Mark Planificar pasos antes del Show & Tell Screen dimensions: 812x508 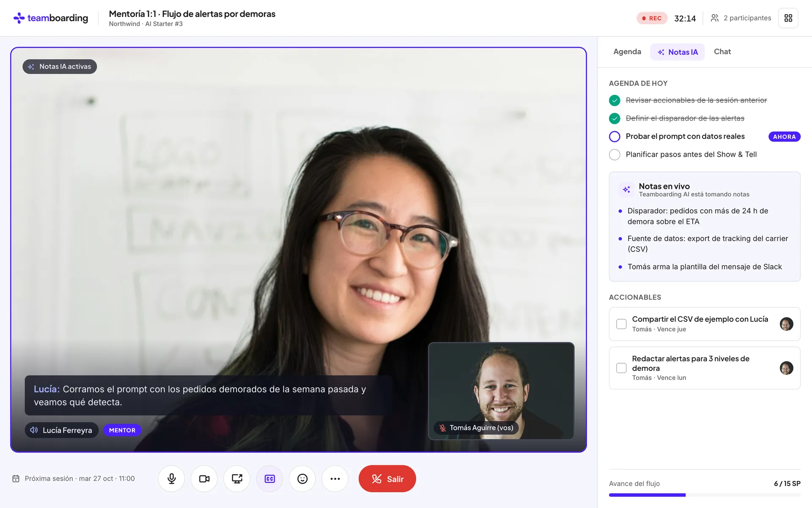coord(614,155)
